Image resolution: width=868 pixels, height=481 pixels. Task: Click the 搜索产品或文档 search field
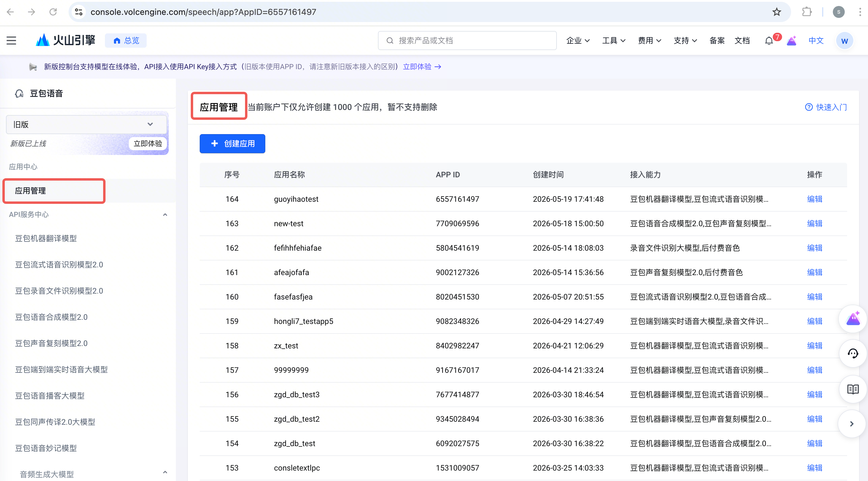pyautogui.click(x=467, y=41)
